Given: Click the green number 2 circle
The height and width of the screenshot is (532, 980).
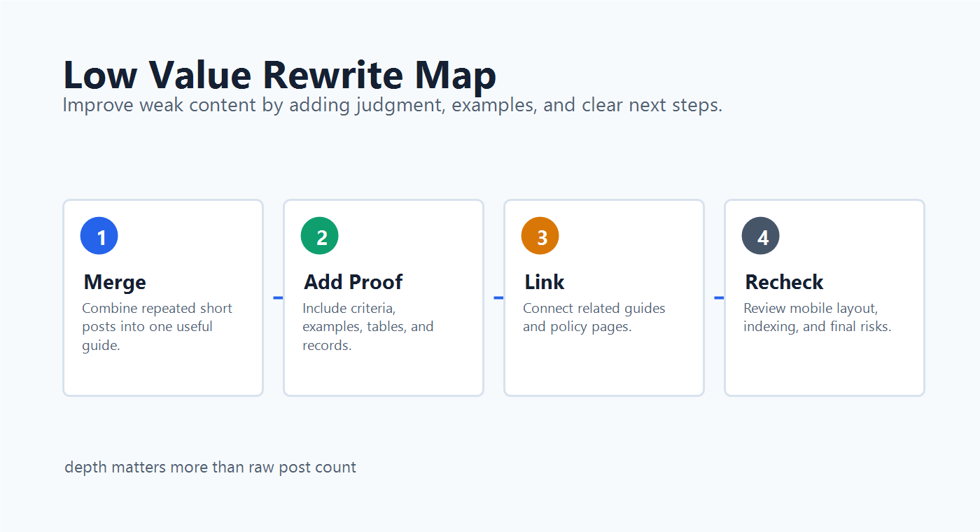Looking at the screenshot, I should [x=320, y=236].
